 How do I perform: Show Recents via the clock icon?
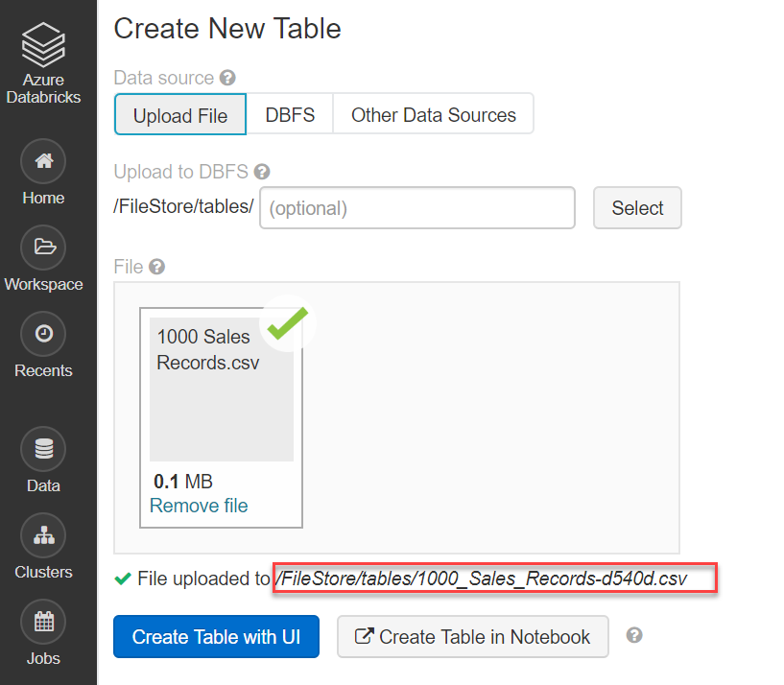coord(43,334)
